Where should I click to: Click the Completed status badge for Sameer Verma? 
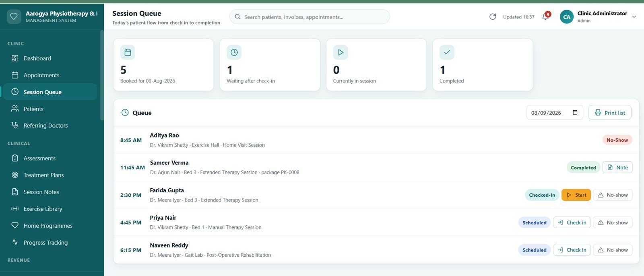pos(583,167)
